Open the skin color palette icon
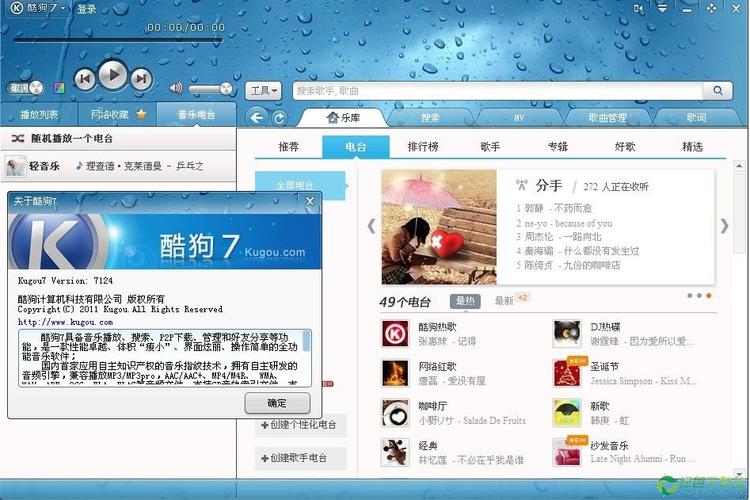 click(59, 88)
